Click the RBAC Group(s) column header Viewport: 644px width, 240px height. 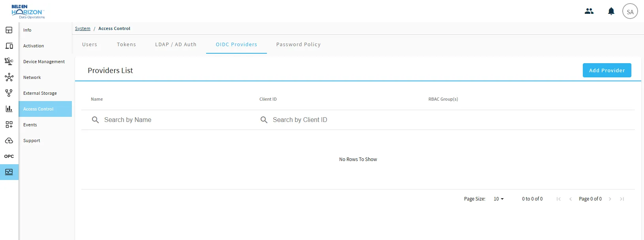[443, 99]
